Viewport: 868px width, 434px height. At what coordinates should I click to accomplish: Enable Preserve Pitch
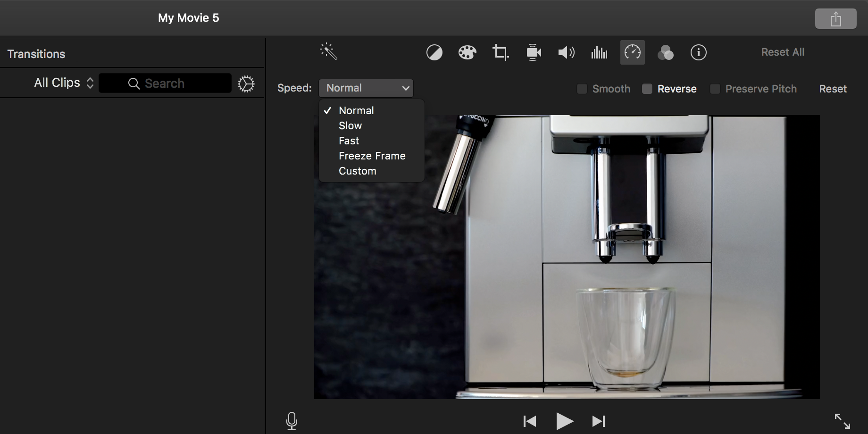click(x=715, y=89)
